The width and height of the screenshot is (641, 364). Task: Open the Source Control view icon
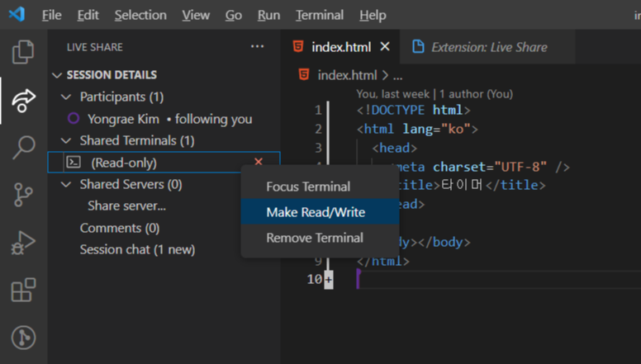tap(23, 195)
